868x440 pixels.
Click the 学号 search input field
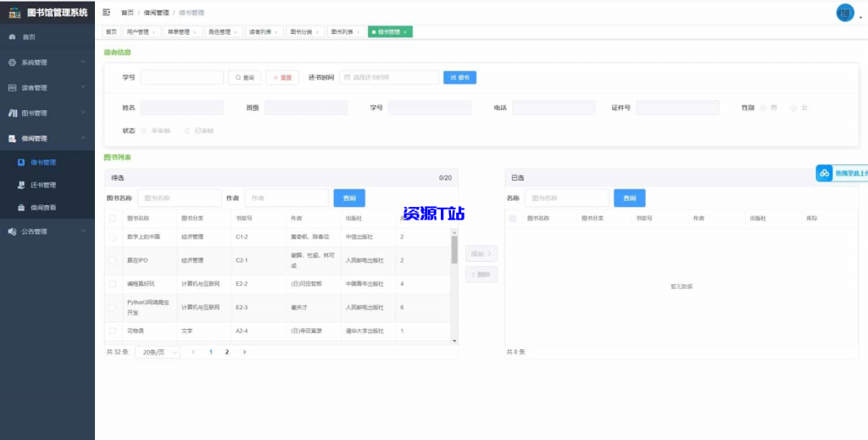(x=182, y=77)
